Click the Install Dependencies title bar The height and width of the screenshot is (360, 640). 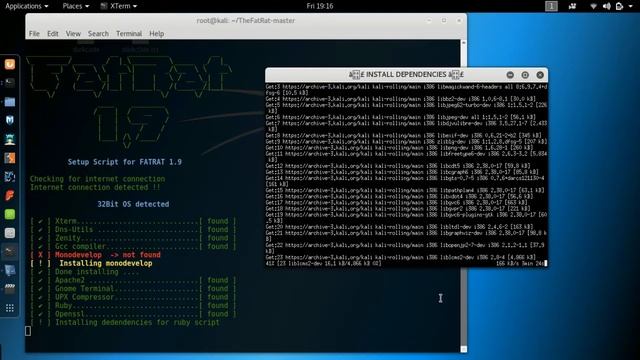(x=406, y=75)
